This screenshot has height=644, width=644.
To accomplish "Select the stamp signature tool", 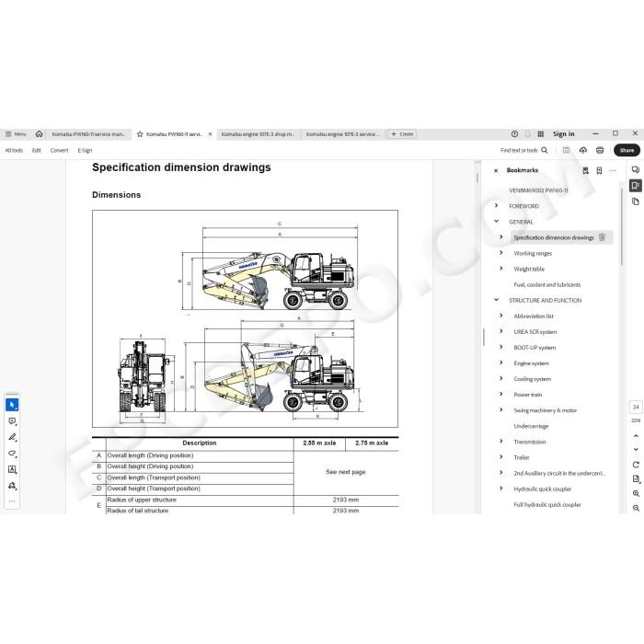I will coord(12,486).
